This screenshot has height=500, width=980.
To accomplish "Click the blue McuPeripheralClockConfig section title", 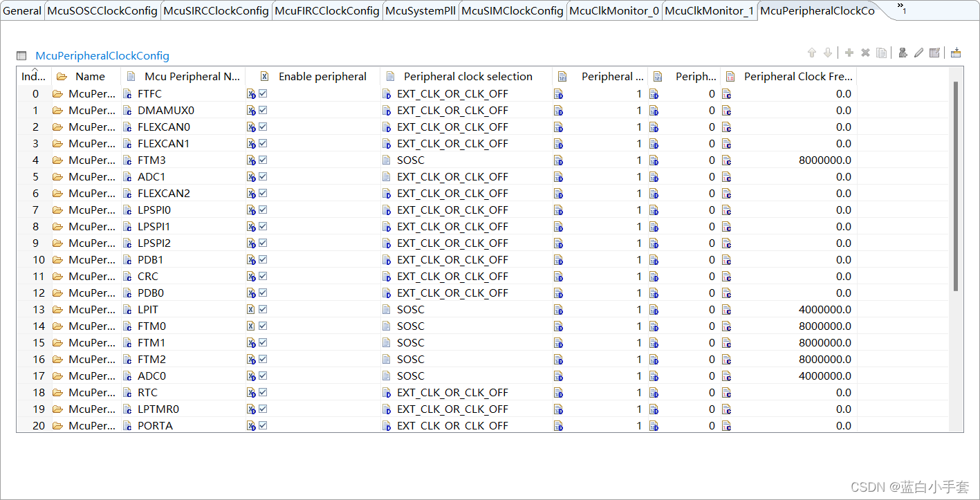I will click(x=102, y=56).
